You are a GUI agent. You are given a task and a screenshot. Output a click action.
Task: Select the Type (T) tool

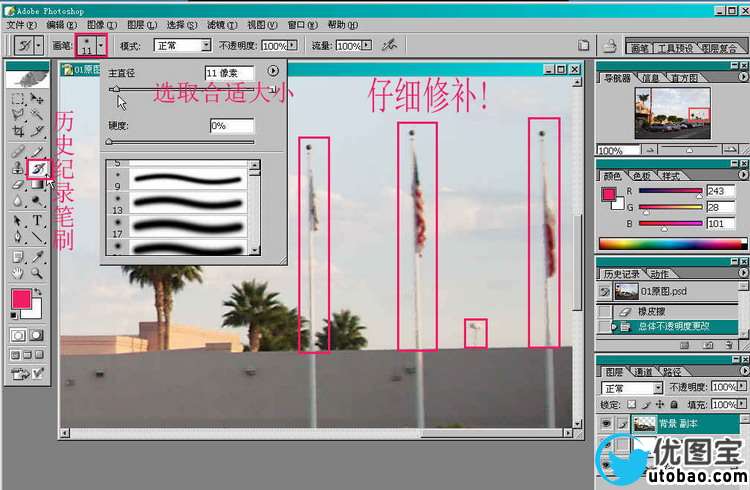tap(37, 220)
